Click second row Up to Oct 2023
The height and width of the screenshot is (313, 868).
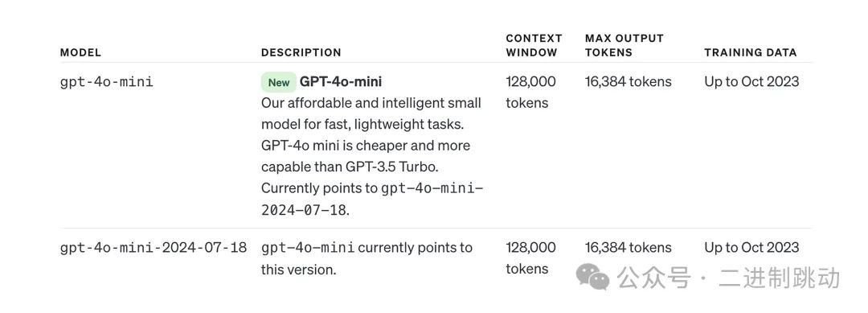[751, 247]
